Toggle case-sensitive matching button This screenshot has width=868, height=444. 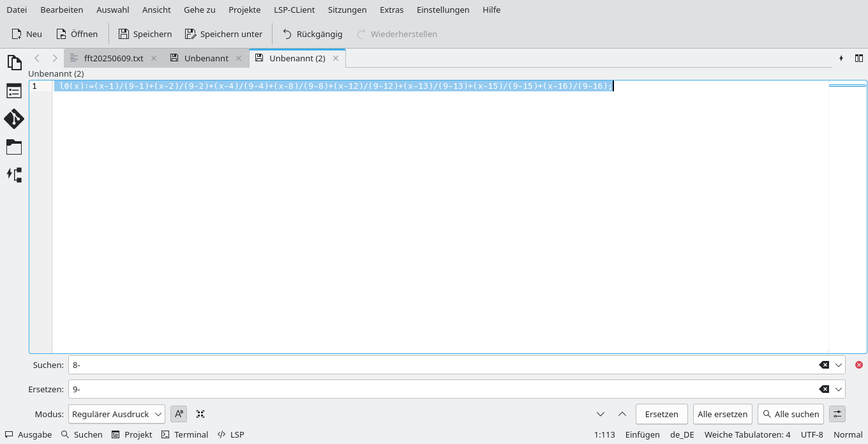(x=179, y=414)
